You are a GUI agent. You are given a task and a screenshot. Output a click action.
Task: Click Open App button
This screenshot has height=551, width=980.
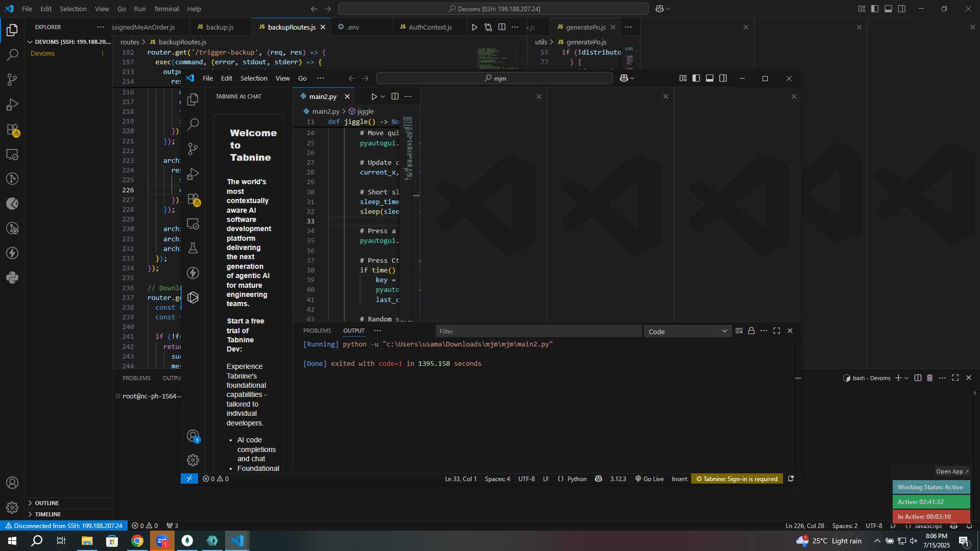[x=952, y=471]
